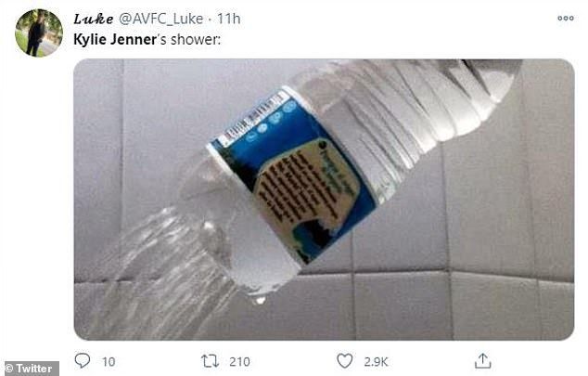The image size is (588, 376).
Task: Click the "'s shower:" tweet text
Action: point(186,40)
